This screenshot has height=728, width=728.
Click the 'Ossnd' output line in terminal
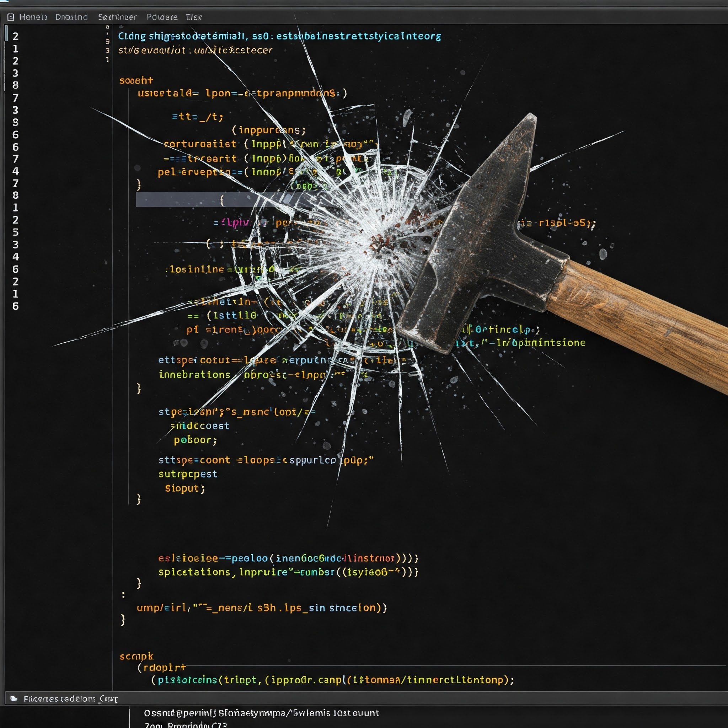pyautogui.click(x=261, y=713)
